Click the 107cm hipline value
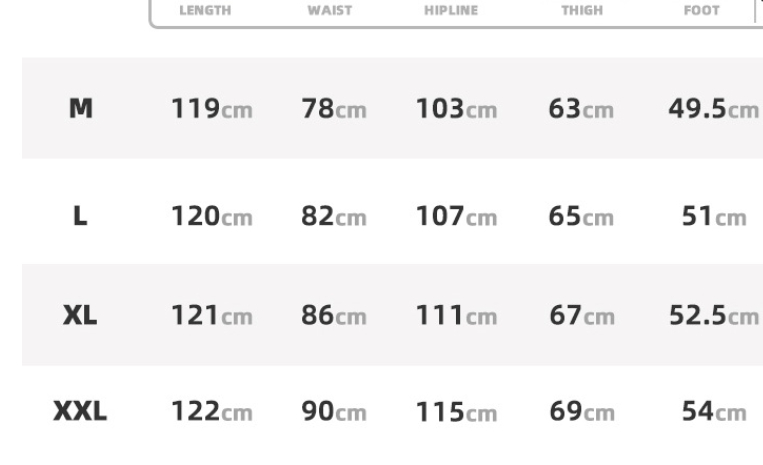Screen dimensions: 763x465 [x=456, y=216]
